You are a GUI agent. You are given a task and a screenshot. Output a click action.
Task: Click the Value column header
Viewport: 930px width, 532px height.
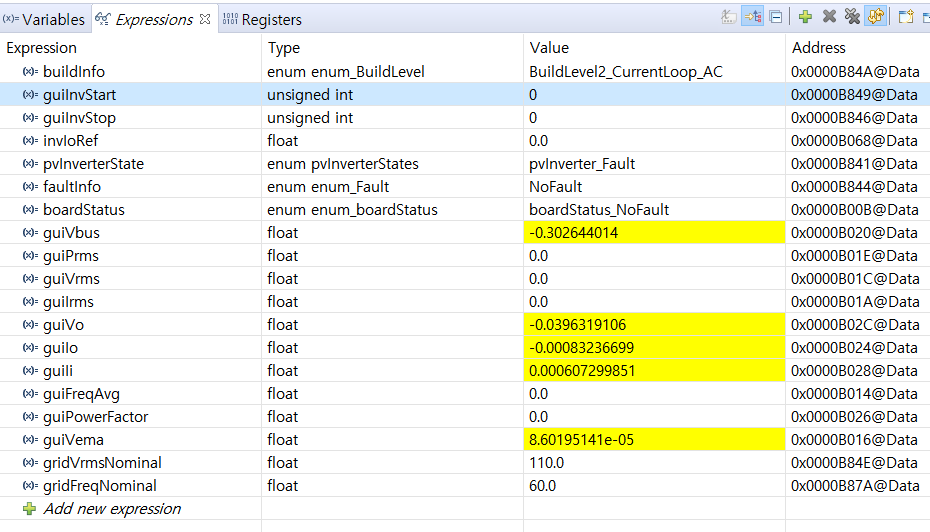(549, 48)
